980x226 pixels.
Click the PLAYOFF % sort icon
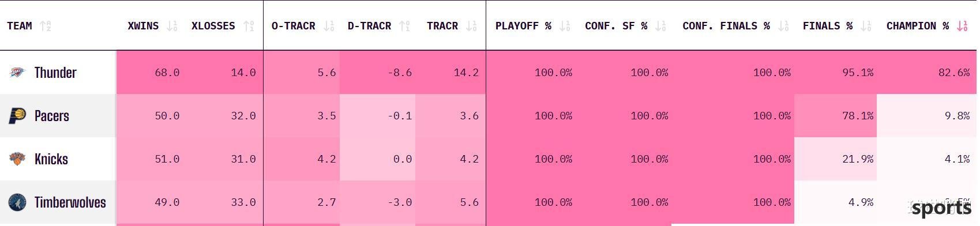[x=565, y=26]
